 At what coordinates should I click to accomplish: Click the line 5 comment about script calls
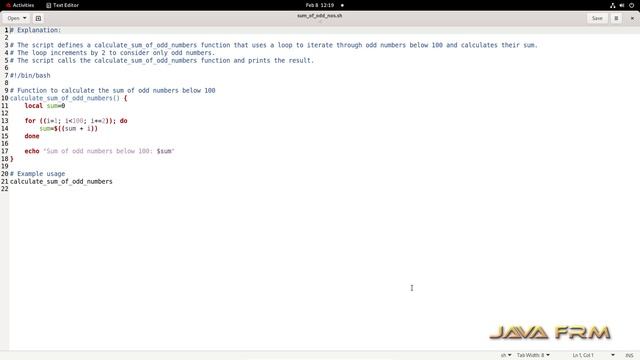tap(162, 60)
